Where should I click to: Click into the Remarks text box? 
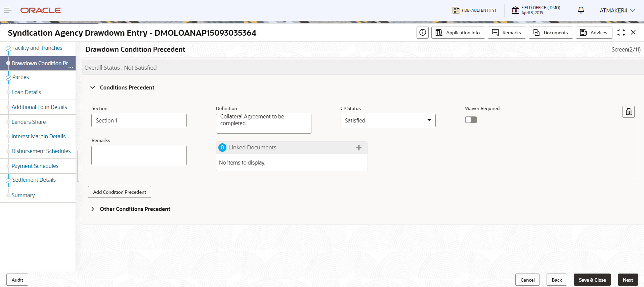click(x=139, y=155)
